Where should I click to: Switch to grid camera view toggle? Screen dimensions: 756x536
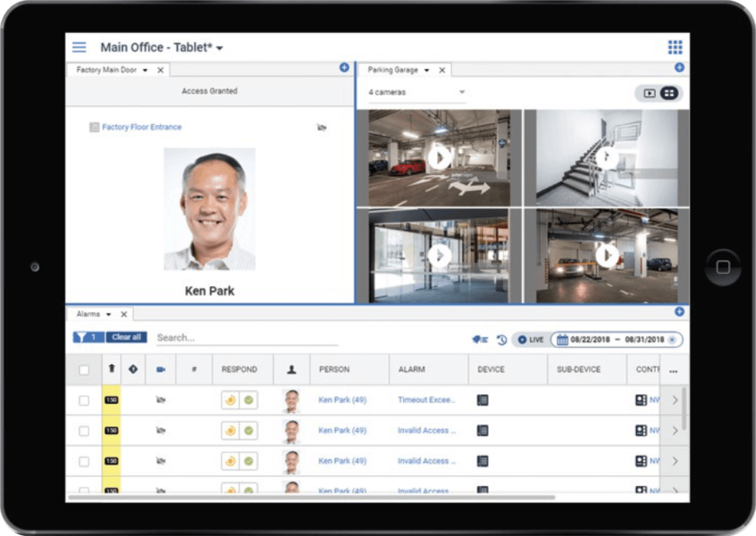pos(668,93)
